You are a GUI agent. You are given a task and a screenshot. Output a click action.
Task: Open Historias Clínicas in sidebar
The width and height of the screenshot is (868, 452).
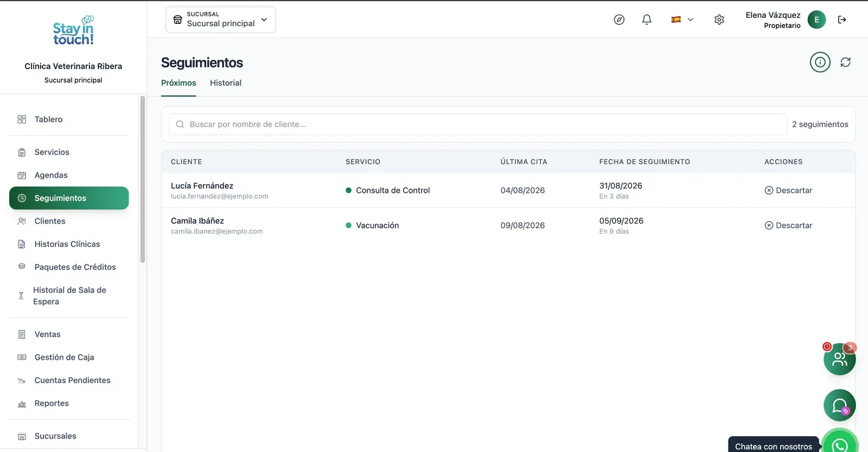[x=69, y=244]
